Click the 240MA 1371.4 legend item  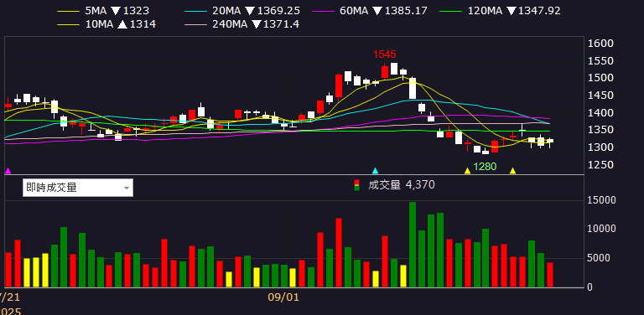241,24
